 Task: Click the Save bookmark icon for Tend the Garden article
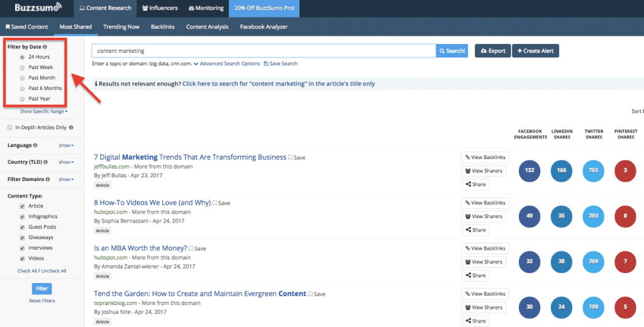tap(310, 294)
